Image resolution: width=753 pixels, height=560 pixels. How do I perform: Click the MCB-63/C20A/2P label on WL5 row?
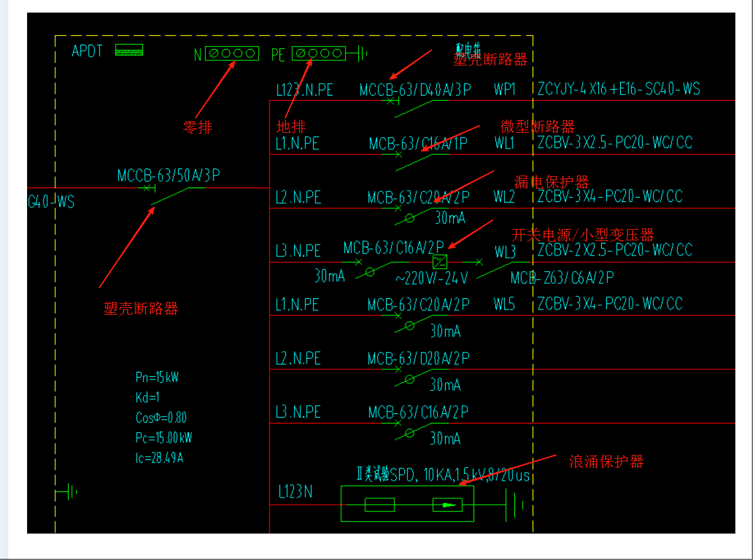[x=418, y=305]
